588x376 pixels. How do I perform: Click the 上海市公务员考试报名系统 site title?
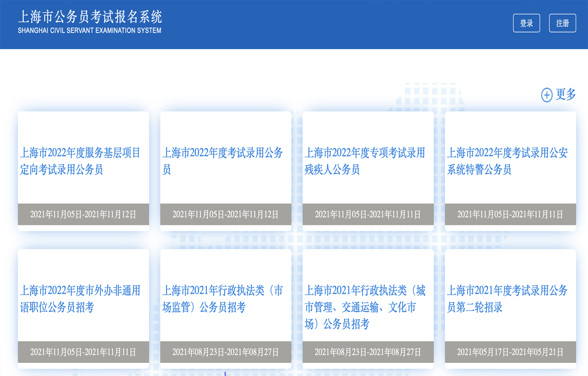[90, 17]
